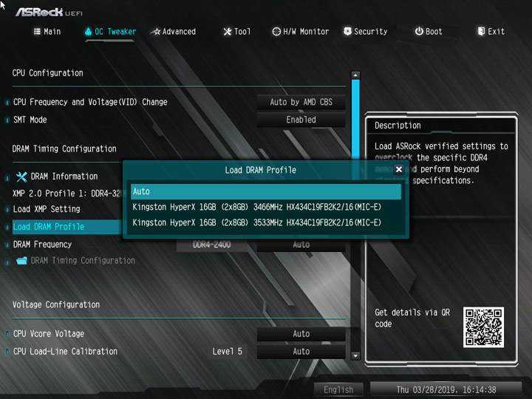Switch to the OC Tweaker tab
Image resolution: width=532 pixels, height=399 pixels.
pos(110,32)
